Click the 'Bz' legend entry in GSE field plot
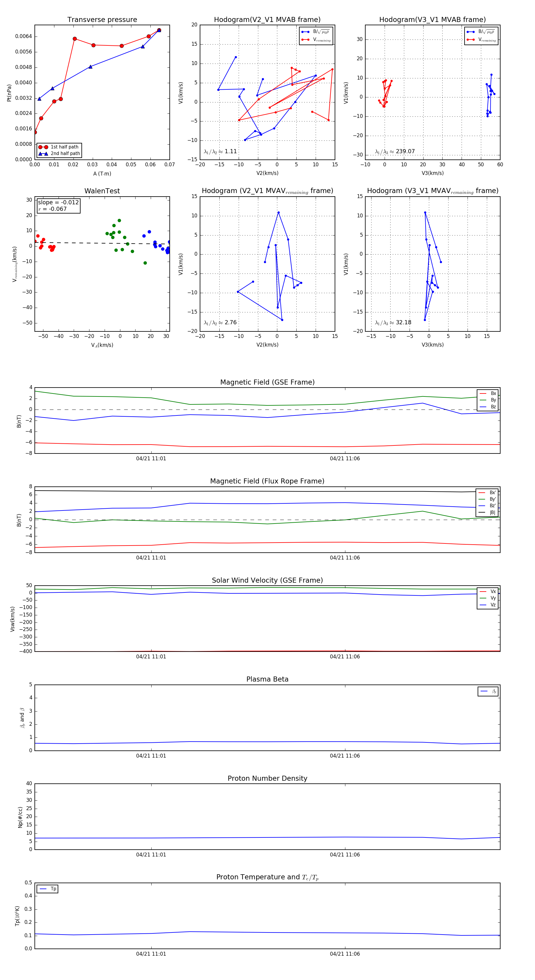This screenshot has height=980, width=535. [x=488, y=407]
